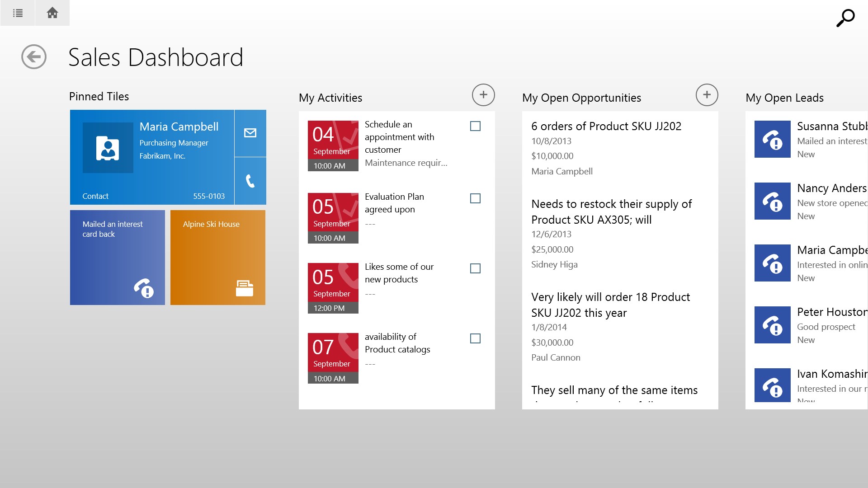
Task: Check off Schedule an appointment activity
Action: click(475, 126)
